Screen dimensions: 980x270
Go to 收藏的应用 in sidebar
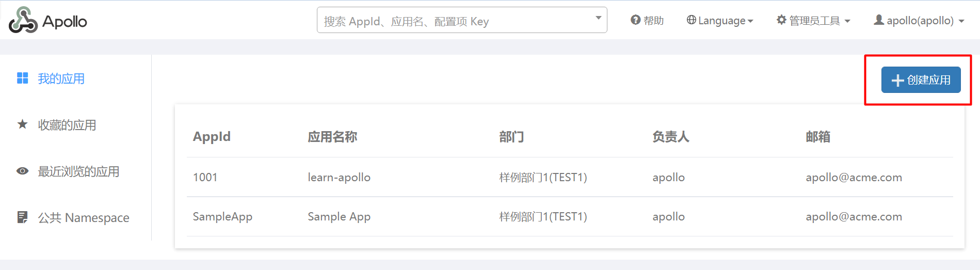(x=67, y=125)
